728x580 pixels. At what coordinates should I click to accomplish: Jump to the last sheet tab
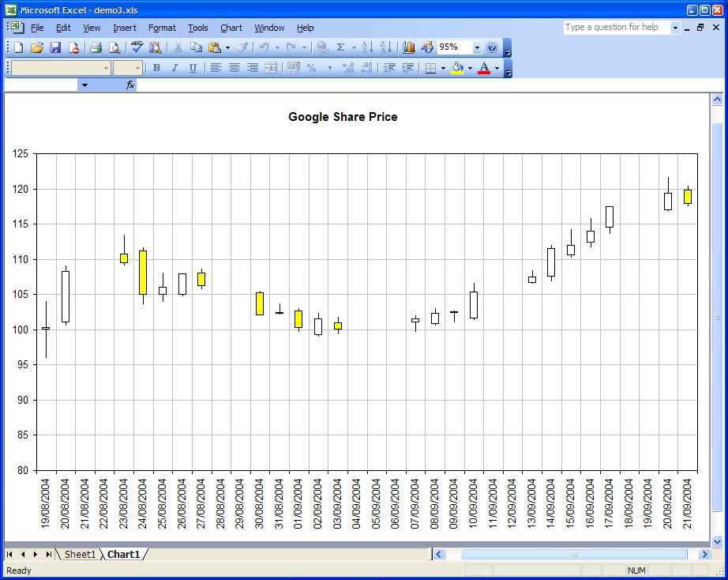[x=48, y=554]
